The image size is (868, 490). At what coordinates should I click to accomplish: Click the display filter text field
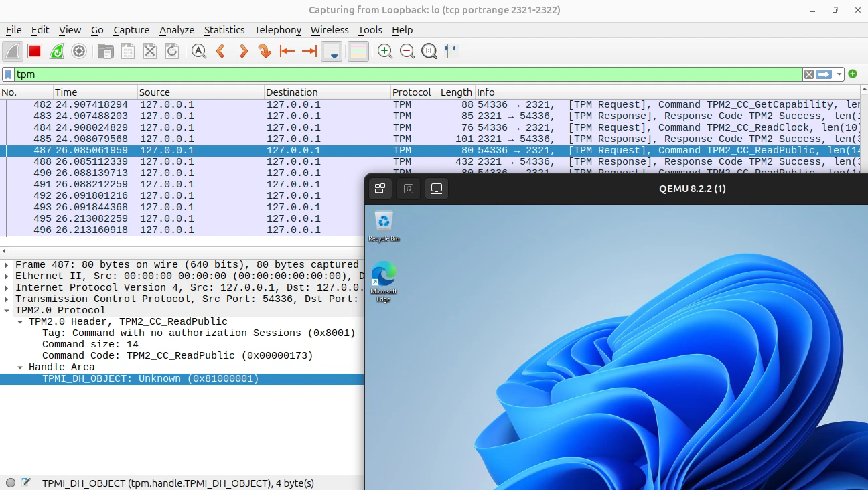pos(402,74)
